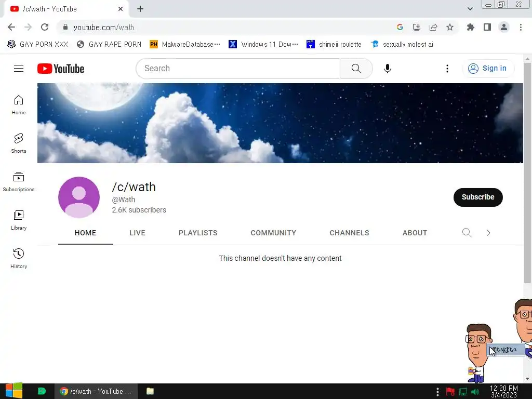Image resolution: width=532 pixels, height=399 pixels.
Task: Open the tab search dropdown chevron
Action: 470,9
